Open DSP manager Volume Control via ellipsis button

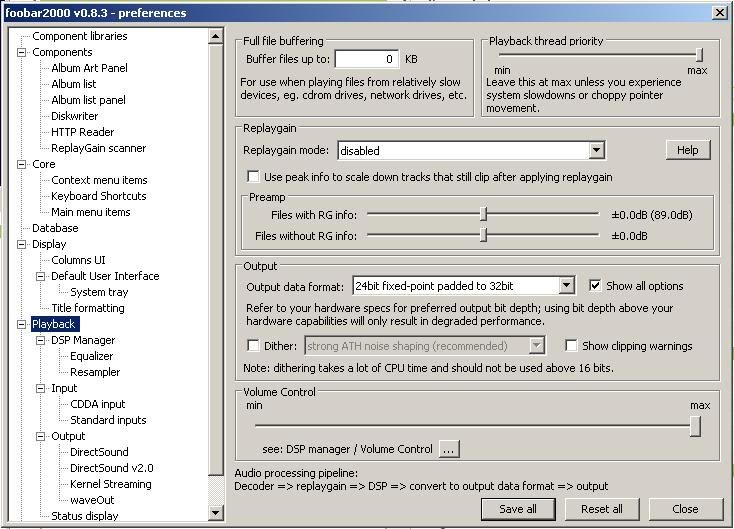tap(449, 449)
